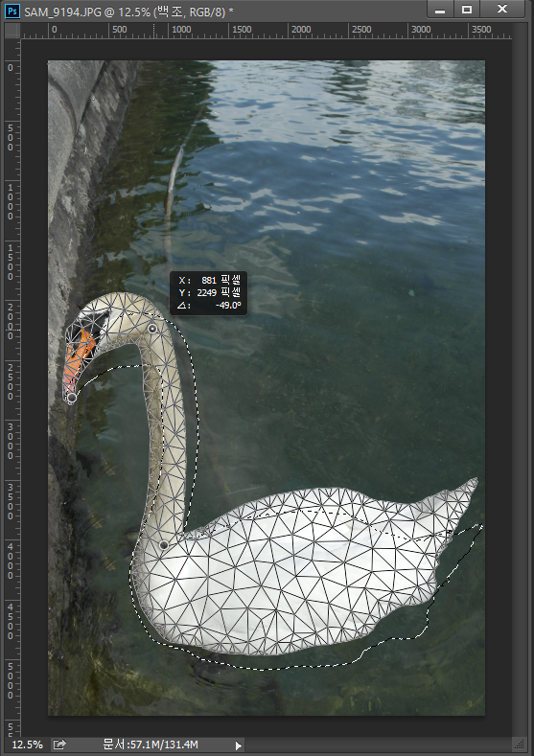Image resolution: width=534 pixels, height=756 pixels.
Task: Click the ruler origin corner box
Action: tap(12, 31)
